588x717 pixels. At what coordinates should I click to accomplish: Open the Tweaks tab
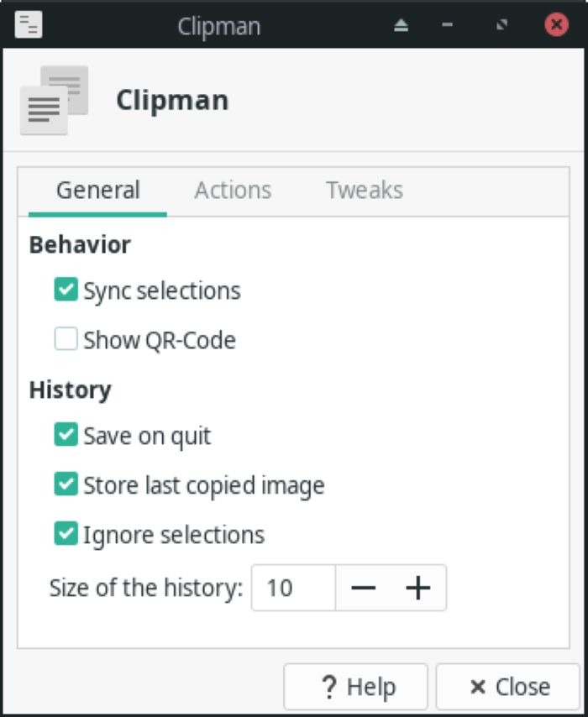click(365, 191)
